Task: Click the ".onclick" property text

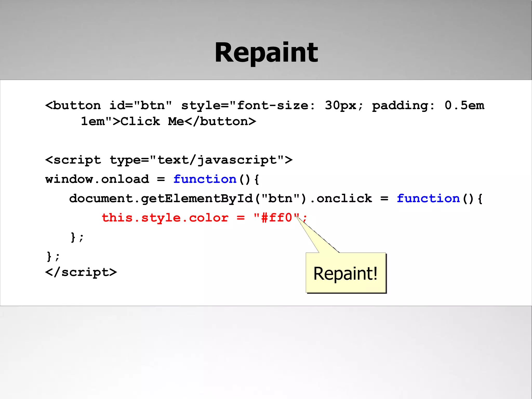Action: point(341,198)
